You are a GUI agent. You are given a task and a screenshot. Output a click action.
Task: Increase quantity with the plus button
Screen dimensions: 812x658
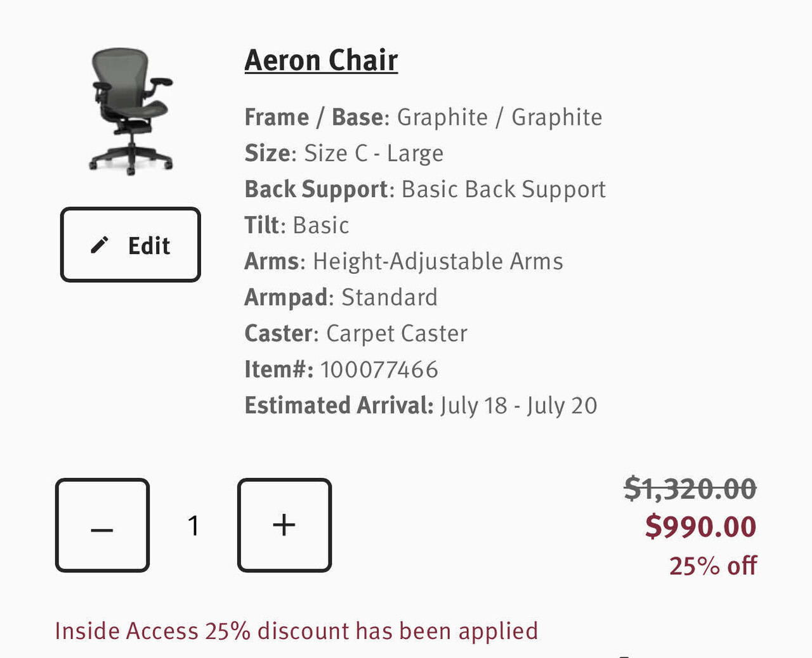click(284, 526)
